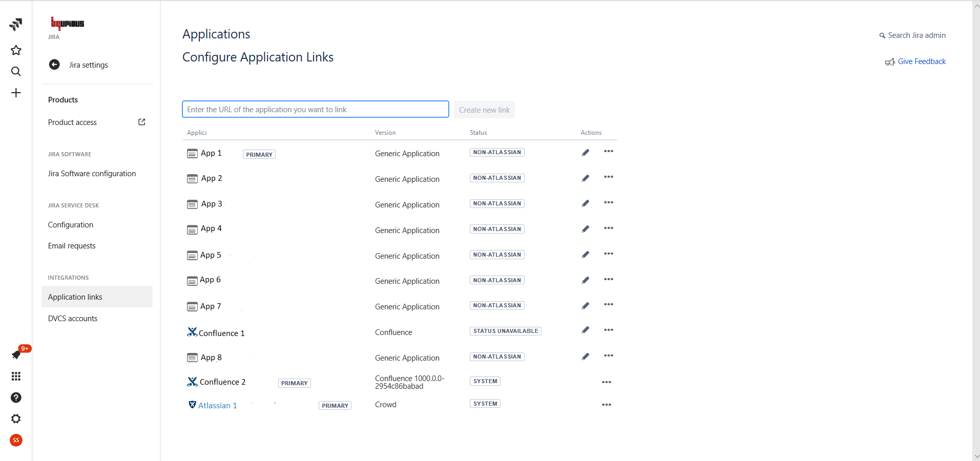The image size is (980, 461).
Task: Edit App 8 with pencil icon
Action: (586, 357)
